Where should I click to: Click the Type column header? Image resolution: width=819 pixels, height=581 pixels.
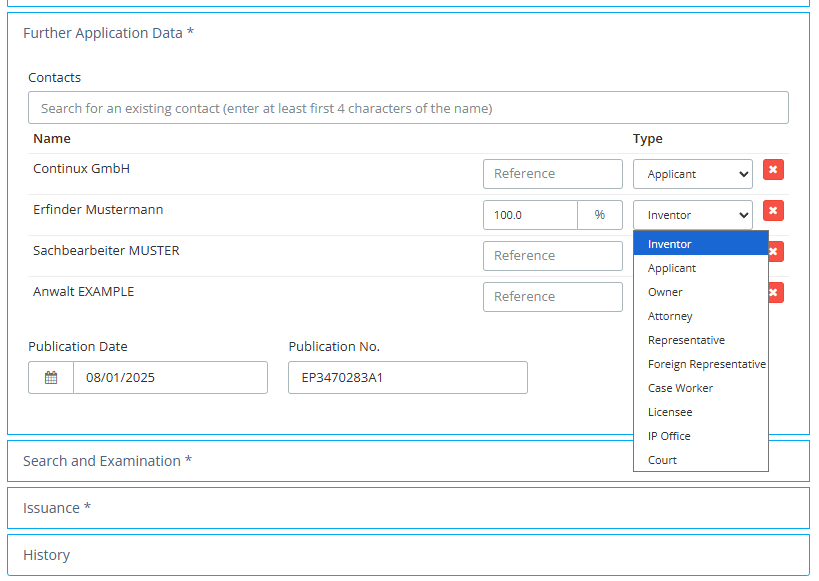pos(648,138)
